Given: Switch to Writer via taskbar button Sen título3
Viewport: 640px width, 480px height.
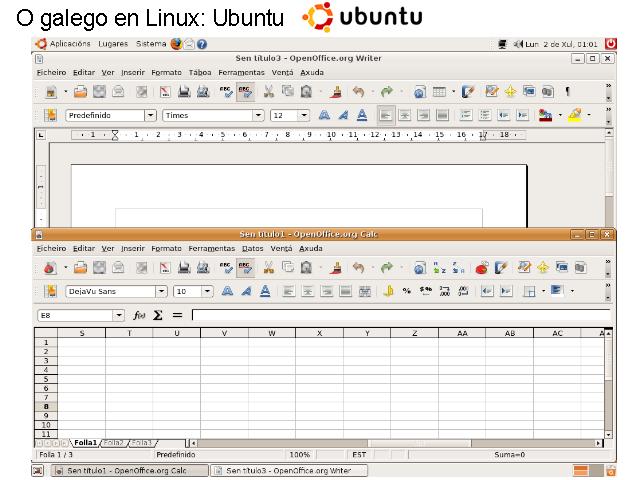Looking at the screenshot, I should (x=289, y=470).
